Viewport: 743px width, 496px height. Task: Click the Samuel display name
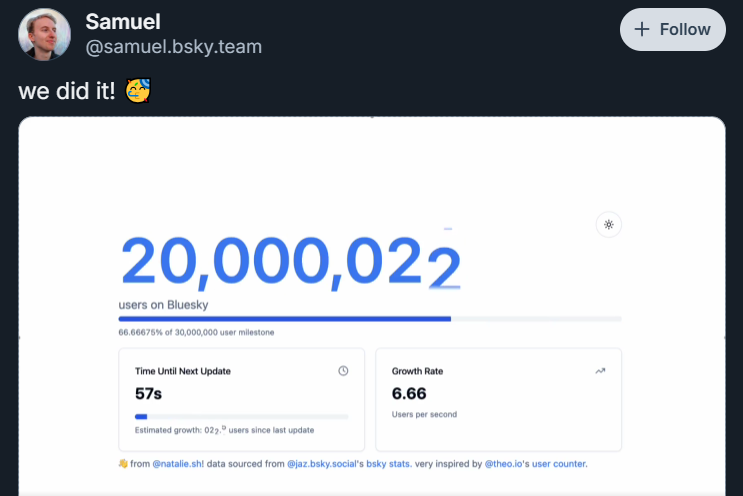pos(123,22)
